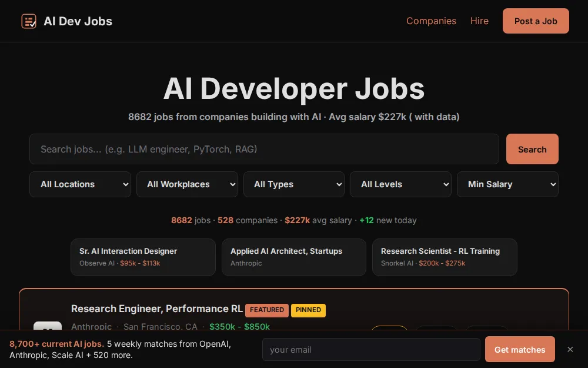
Task: Open the Companies page
Action: click(431, 21)
